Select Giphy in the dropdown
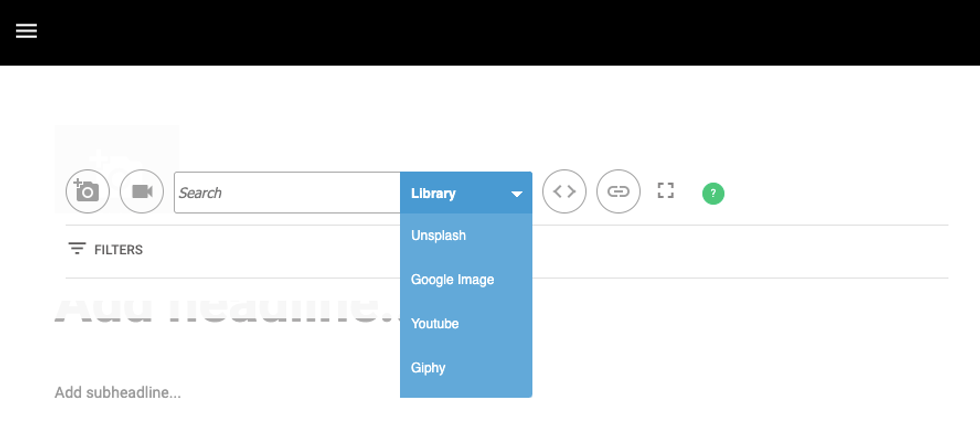Viewport: 980px width, 424px height. [x=428, y=368]
